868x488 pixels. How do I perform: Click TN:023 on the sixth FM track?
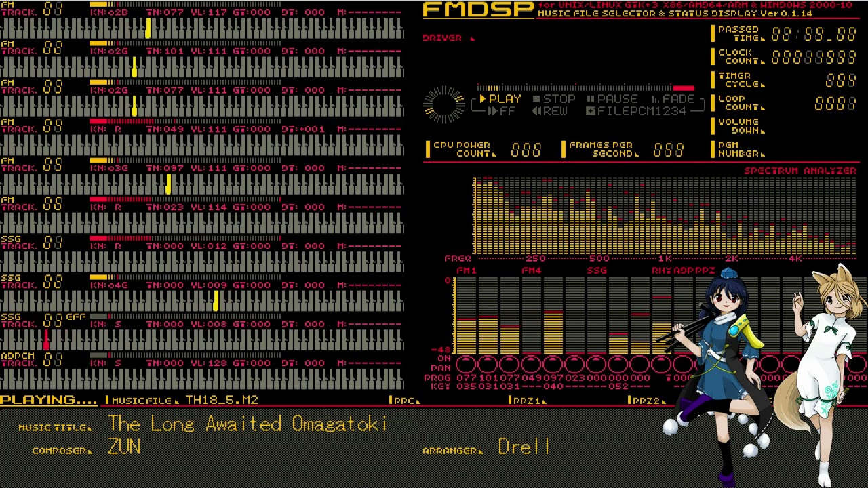[x=165, y=207]
